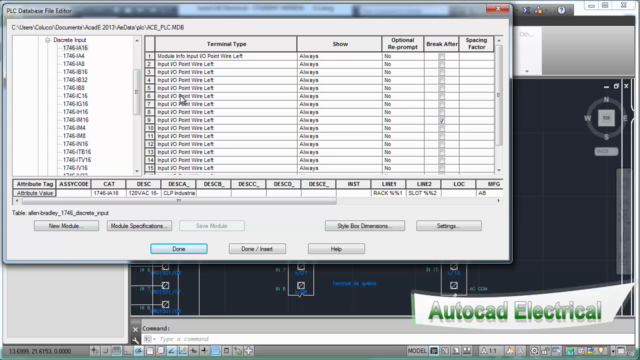Toggle Ortho Mode in status bar
640x360 pixels.
(128, 351)
